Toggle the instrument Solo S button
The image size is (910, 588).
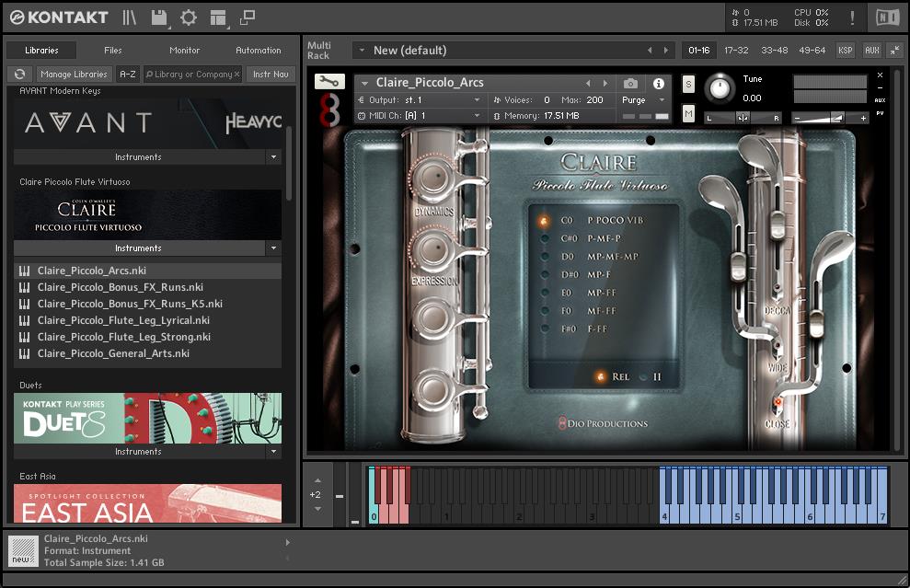click(688, 84)
